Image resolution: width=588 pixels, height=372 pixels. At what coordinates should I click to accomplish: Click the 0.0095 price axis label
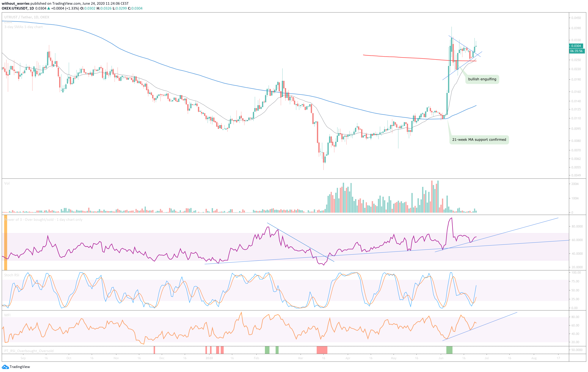(x=576, y=129)
